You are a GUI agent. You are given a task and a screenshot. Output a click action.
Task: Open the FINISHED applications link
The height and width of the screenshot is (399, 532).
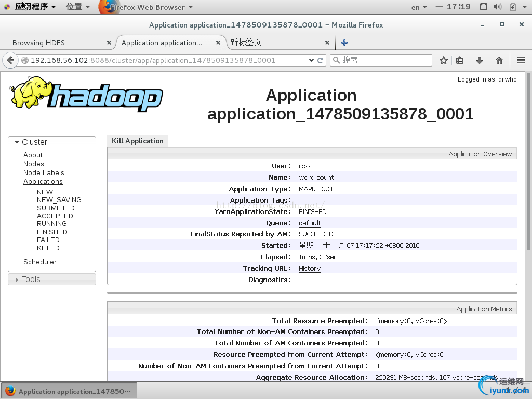52,232
